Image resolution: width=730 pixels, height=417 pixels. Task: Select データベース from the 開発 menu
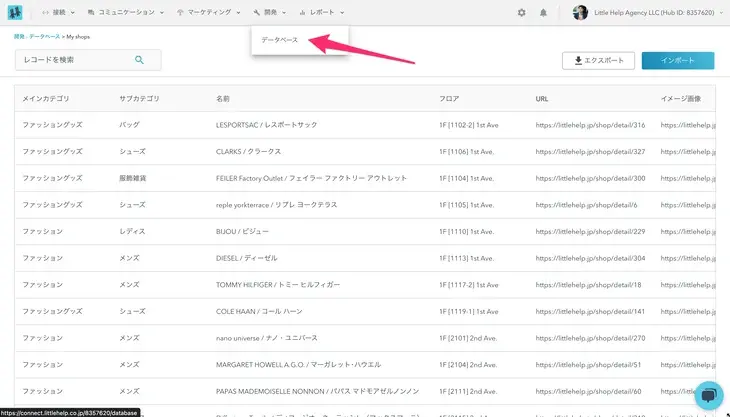tap(279, 40)
